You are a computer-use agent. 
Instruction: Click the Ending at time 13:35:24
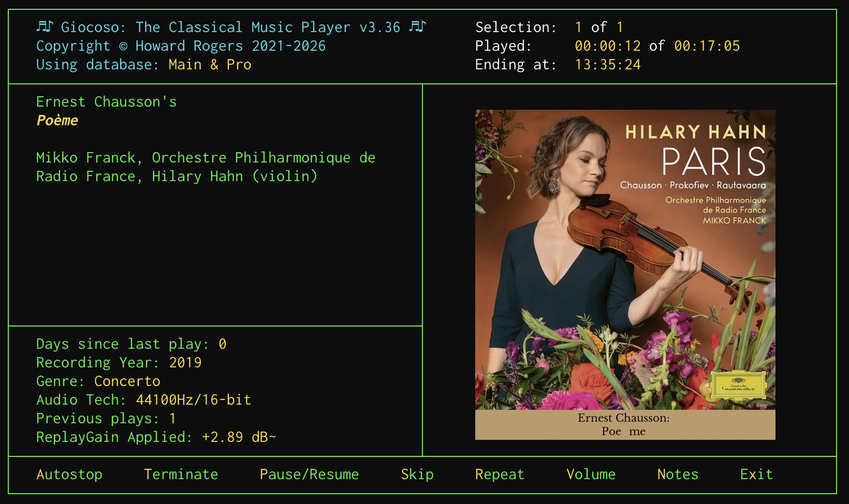click(x=607, y=65)
